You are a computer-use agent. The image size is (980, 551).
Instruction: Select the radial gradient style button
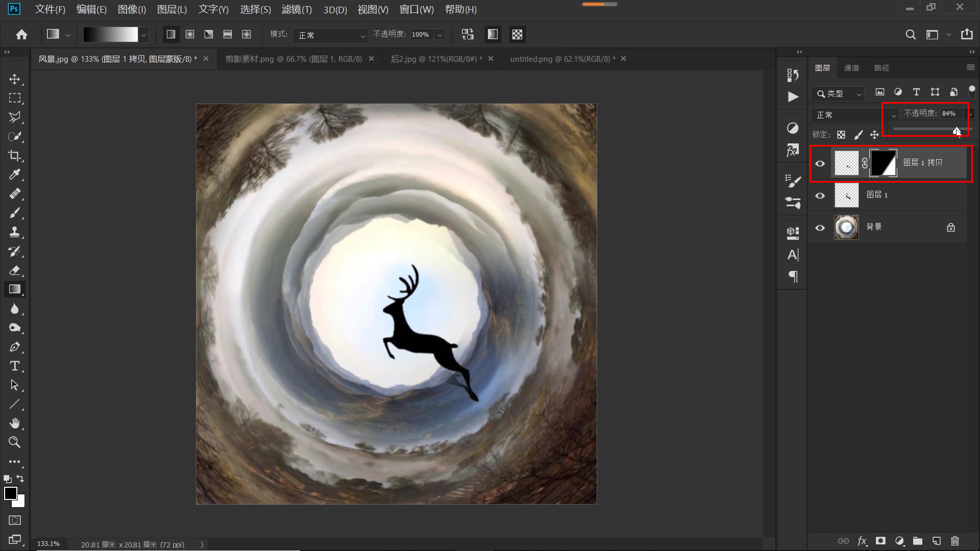(190, 34)
